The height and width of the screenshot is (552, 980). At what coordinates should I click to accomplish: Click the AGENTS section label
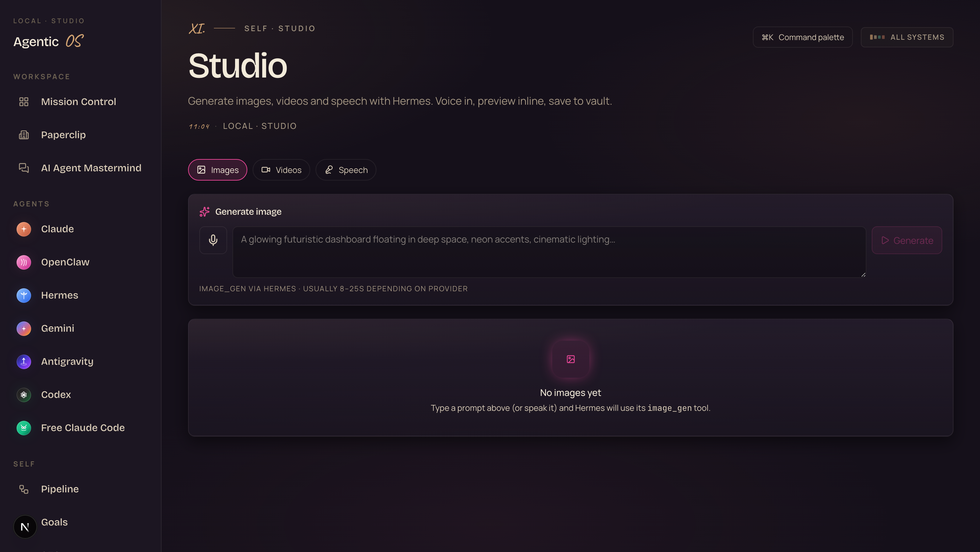[31, 204]
